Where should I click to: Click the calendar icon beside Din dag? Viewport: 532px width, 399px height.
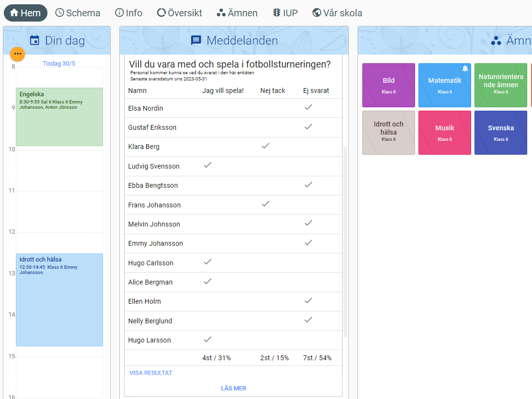coord(35,40)
